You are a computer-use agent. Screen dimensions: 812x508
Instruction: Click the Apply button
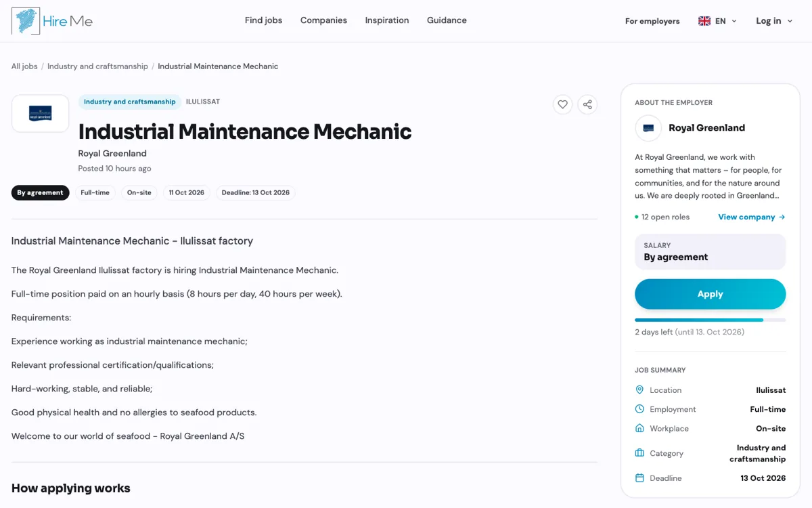point(710,294)
